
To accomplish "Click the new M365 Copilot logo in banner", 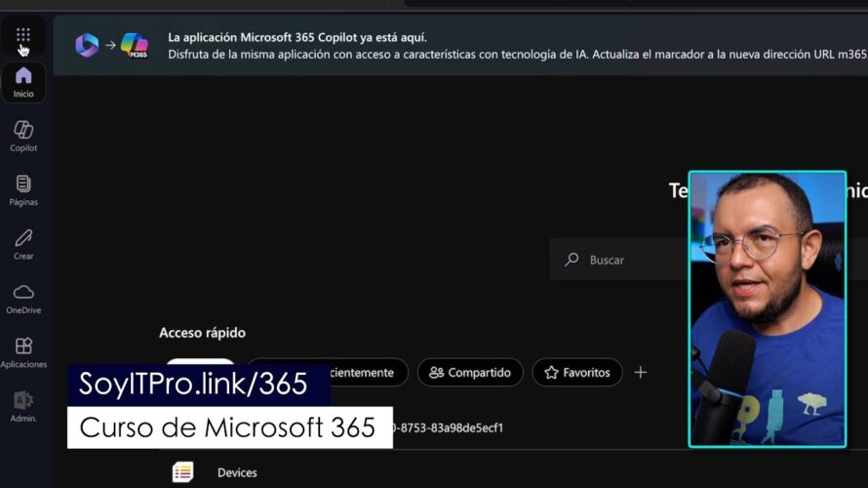I will pyautogui.click(x=135, y=45).
